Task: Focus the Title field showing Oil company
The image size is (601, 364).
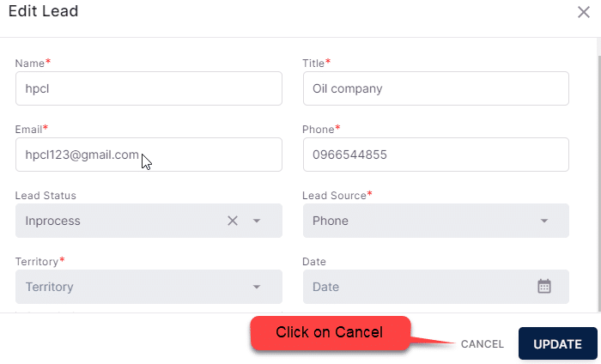Action: click(436, 88)
